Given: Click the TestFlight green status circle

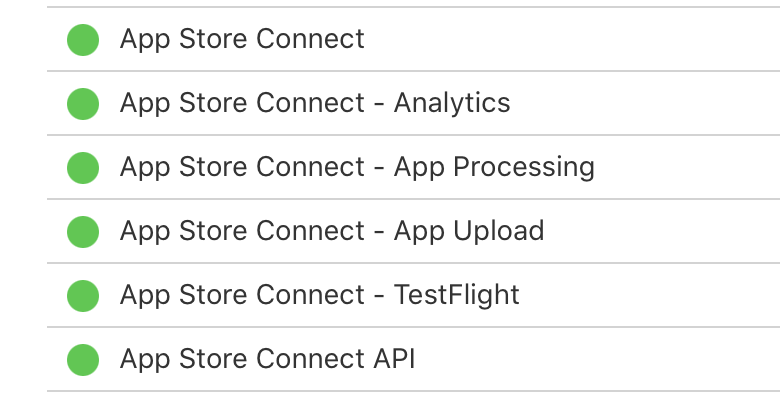Looking at the screenshot, I should pos(83,296).
